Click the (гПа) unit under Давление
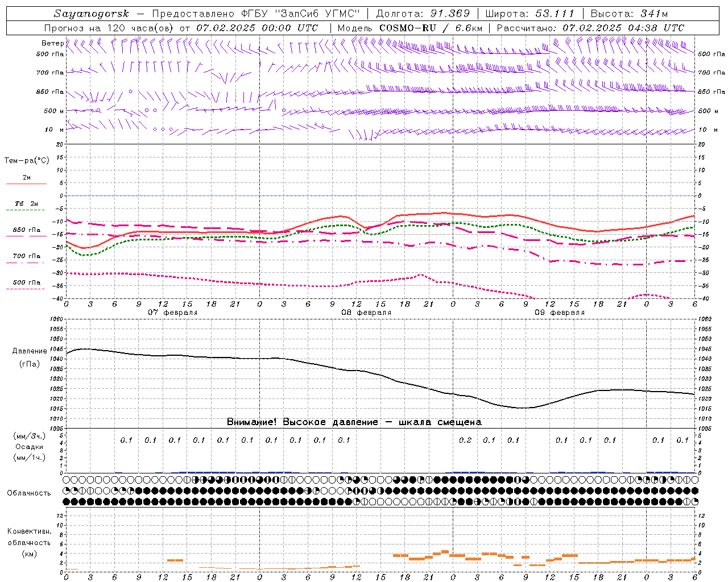This screenshot has height=582, width=728. tap(30, 364)
